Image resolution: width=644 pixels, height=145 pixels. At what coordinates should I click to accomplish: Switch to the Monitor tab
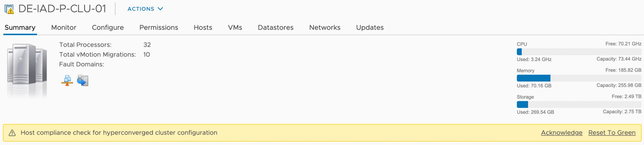(64, 27)
